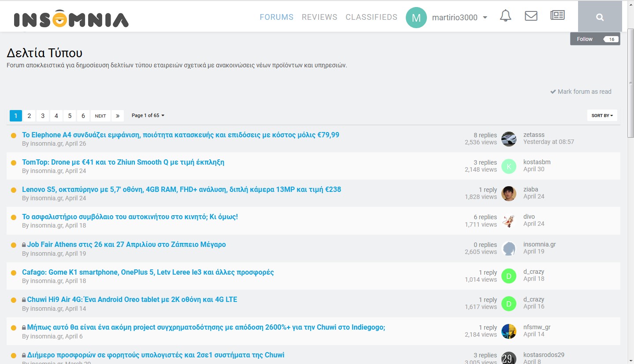This screenshot has height=364, width=634.
Task: Click the unread dot beside Cafago topic
Action: (x=14, y=273)
